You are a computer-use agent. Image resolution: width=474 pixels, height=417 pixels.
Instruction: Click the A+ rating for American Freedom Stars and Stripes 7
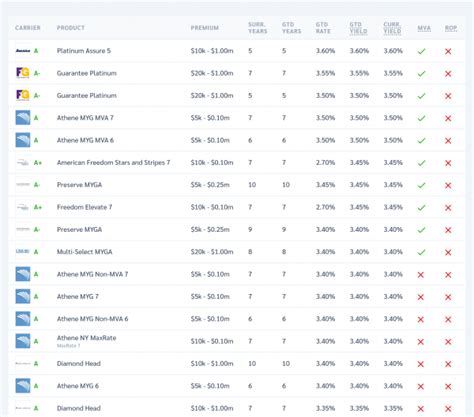pos(38,163)
